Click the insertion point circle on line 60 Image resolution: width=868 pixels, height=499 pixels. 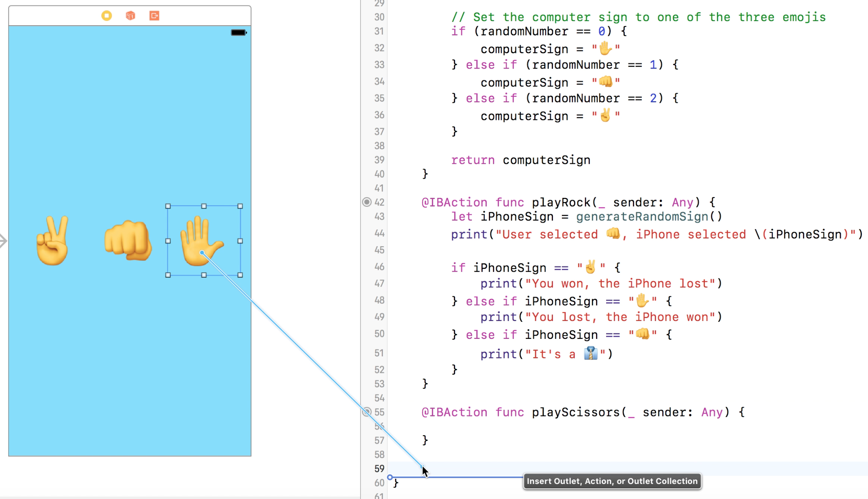390,477
